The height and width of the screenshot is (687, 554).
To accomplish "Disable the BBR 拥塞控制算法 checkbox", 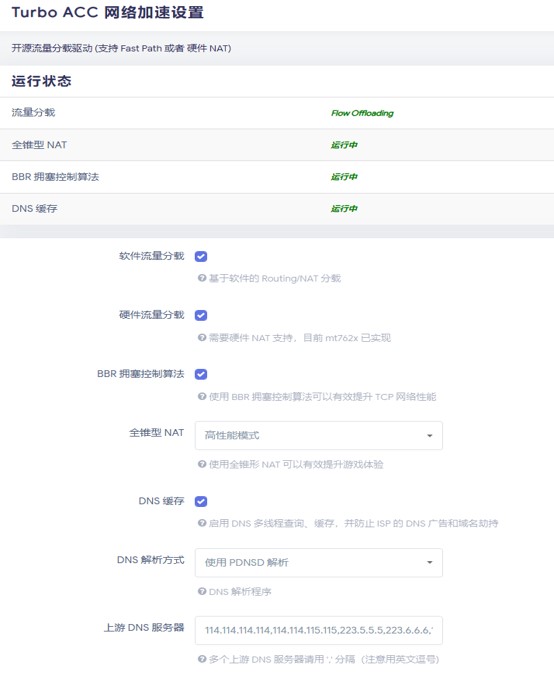I will pyautogui.click(x=201, y=374).
